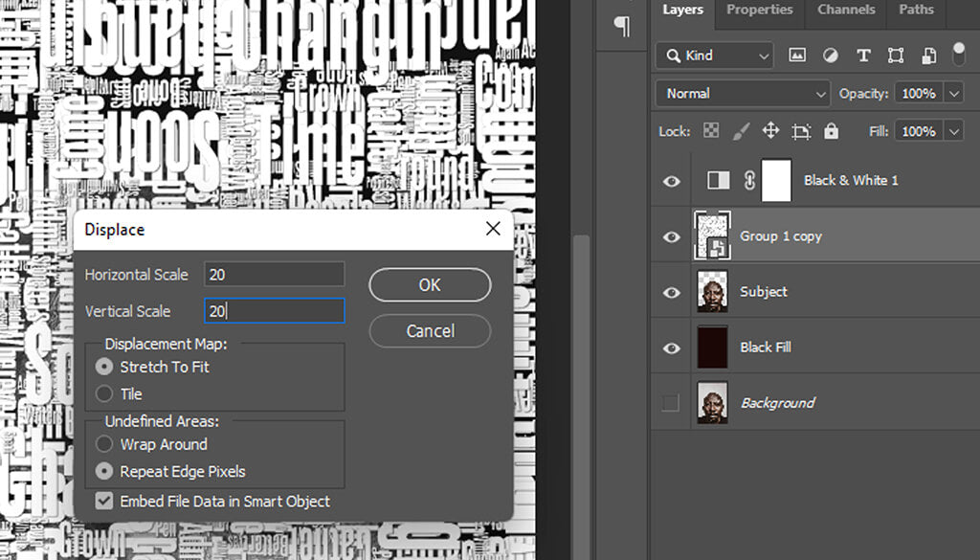This screenshot has height=560, width=980.
Task: Filter layers by adjustment layers icon
Action: click(830, 56)
